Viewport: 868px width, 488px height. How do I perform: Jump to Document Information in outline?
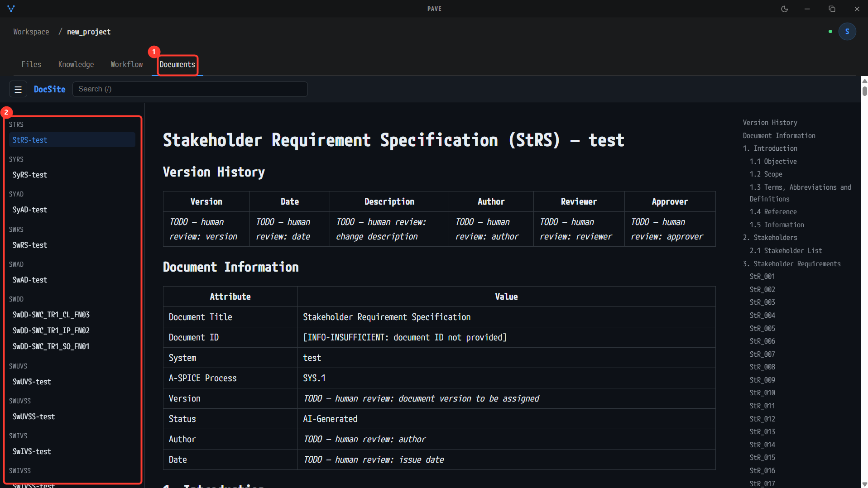[x=779, y=136]
